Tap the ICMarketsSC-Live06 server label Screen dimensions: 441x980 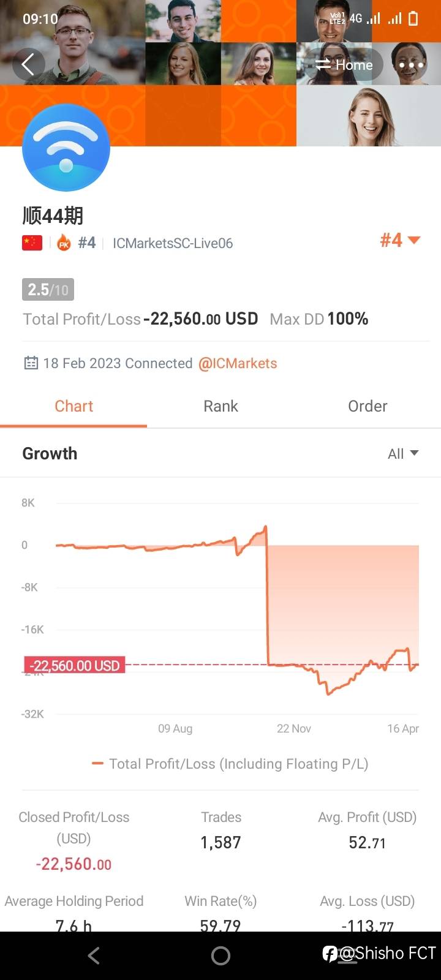click(x=173, y=243)
